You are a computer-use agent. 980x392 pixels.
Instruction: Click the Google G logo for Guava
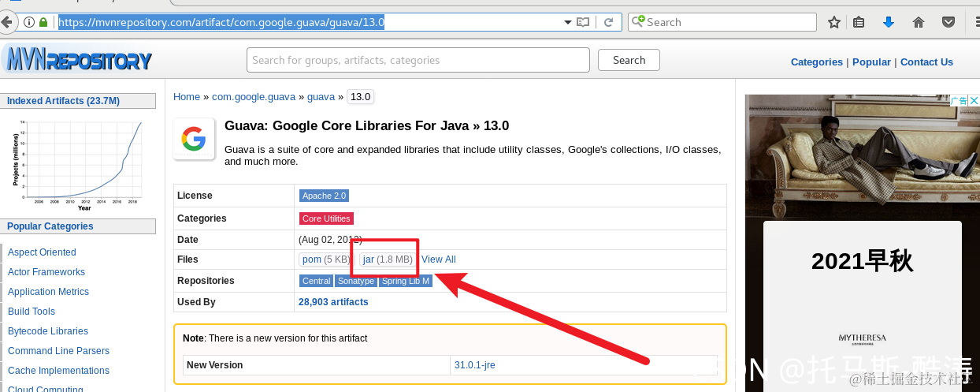click(x=194, y=140)
